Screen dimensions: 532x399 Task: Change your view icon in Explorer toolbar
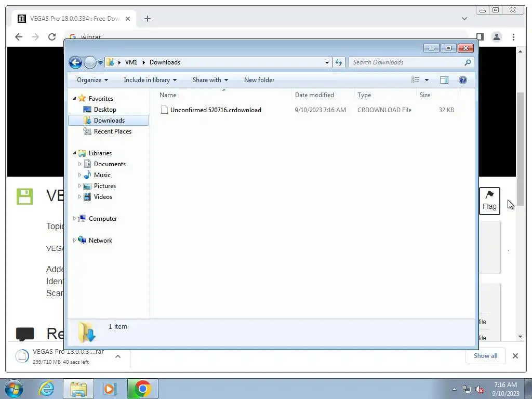(416, 80)
